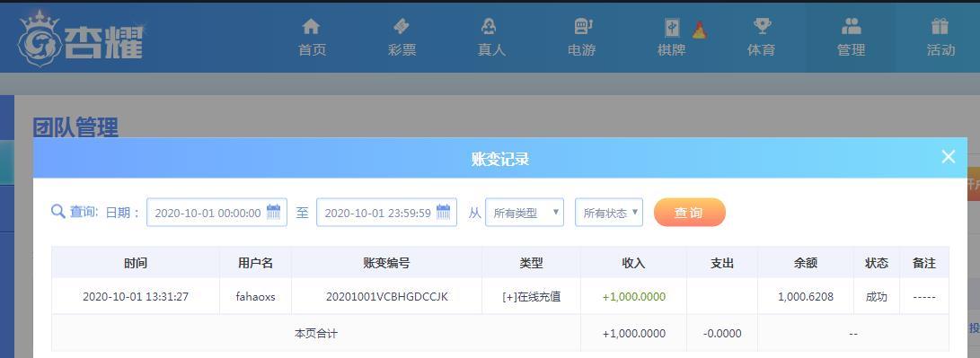Click the end date input 2020-10-01 23:59:59

click(386, 213)
